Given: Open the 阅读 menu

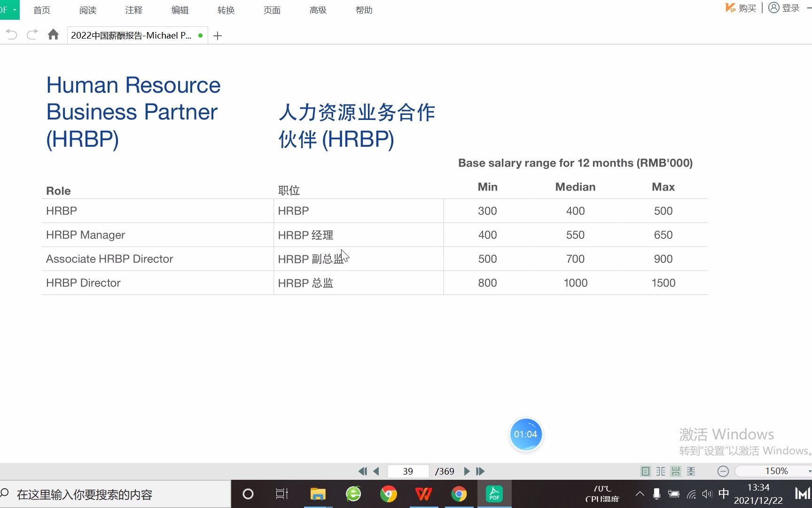Looking at the screenshot, I should tap(88, 10).
